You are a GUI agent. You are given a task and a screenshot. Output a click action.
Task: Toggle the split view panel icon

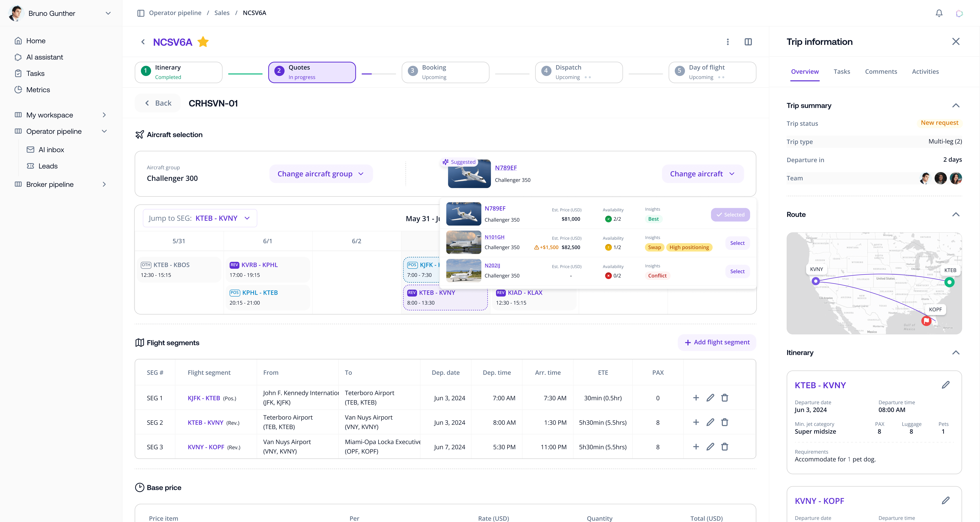pos(748,42)
